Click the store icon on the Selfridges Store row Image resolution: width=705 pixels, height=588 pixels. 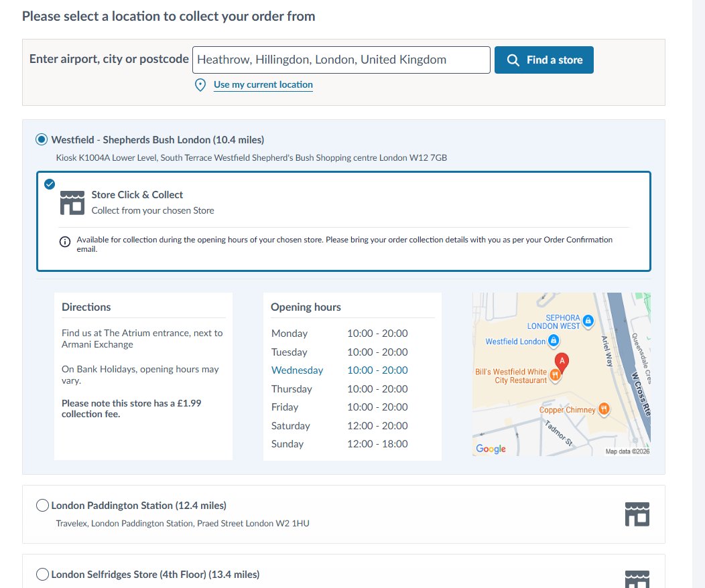pyautogui.click(x=637, y=579)
